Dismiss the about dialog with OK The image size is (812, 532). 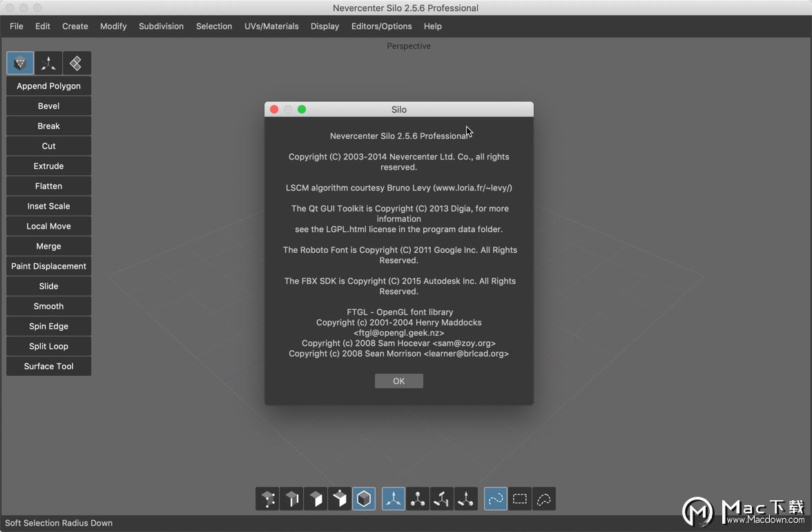click(x=399, y=381)
